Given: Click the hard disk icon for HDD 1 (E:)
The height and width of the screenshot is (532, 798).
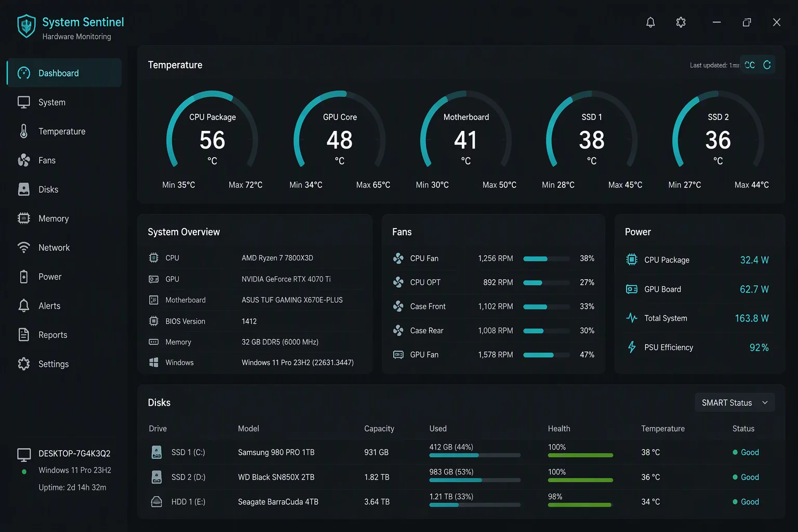Looking at the screenshot, I should 156,502.
